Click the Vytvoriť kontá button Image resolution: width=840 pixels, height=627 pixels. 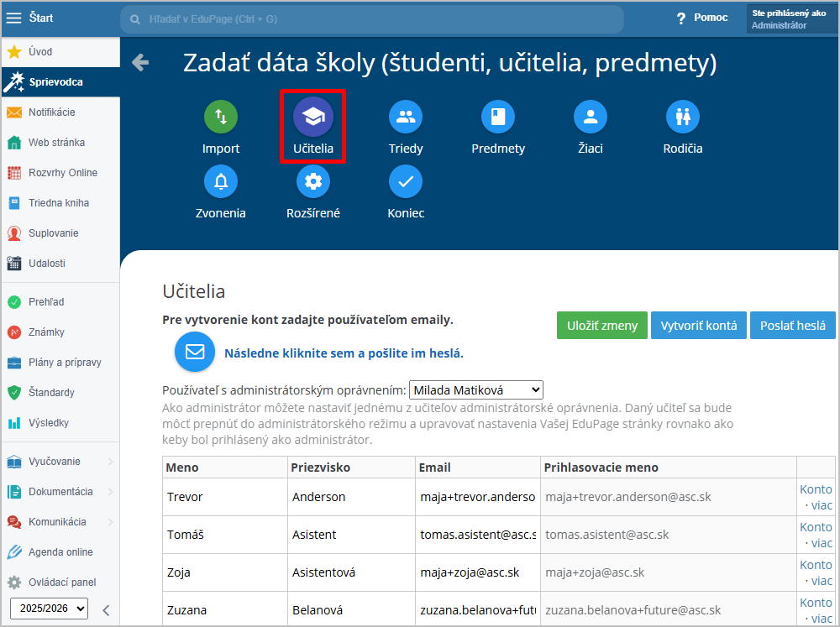(698, 326)
